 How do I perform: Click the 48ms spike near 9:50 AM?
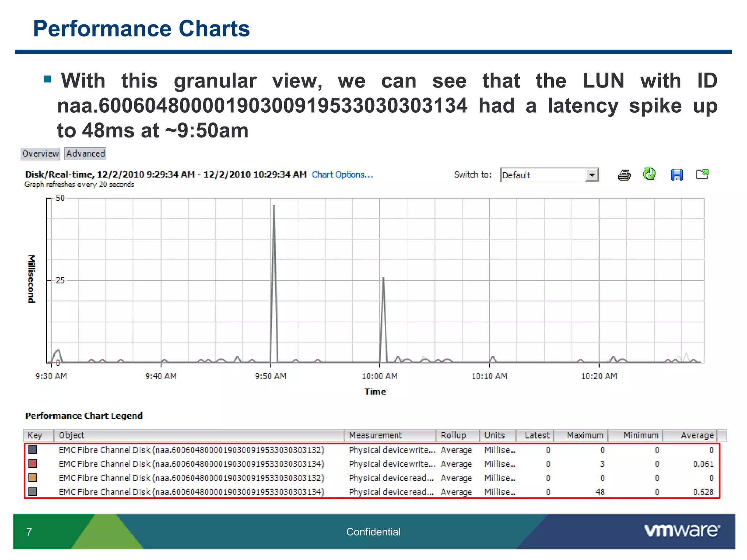[x=274, y=283]
